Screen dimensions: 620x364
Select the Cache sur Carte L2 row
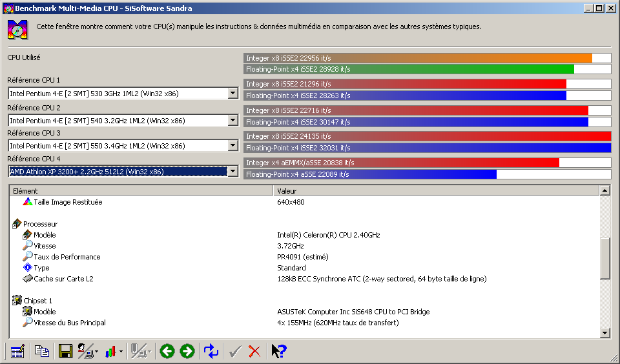click(x=304, y=279)
